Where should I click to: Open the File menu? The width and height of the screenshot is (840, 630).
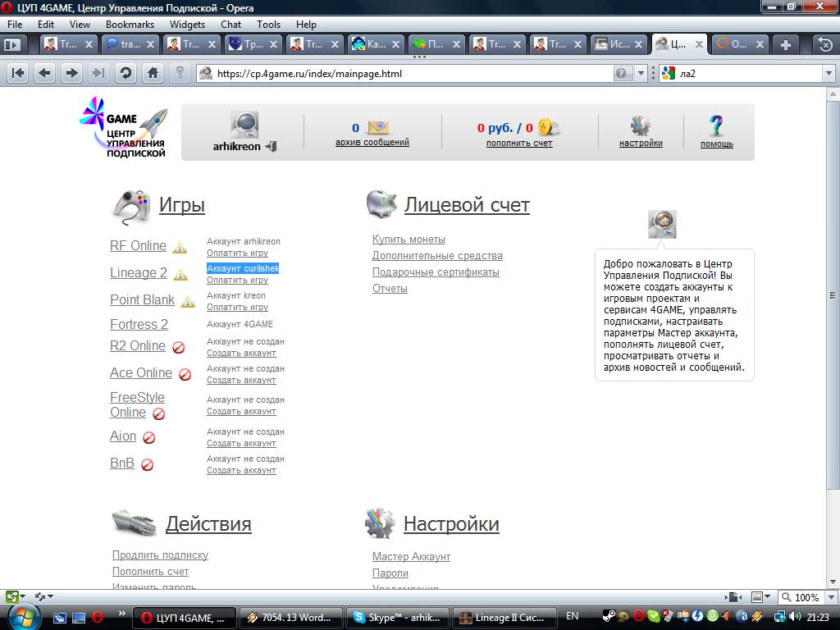15,24
